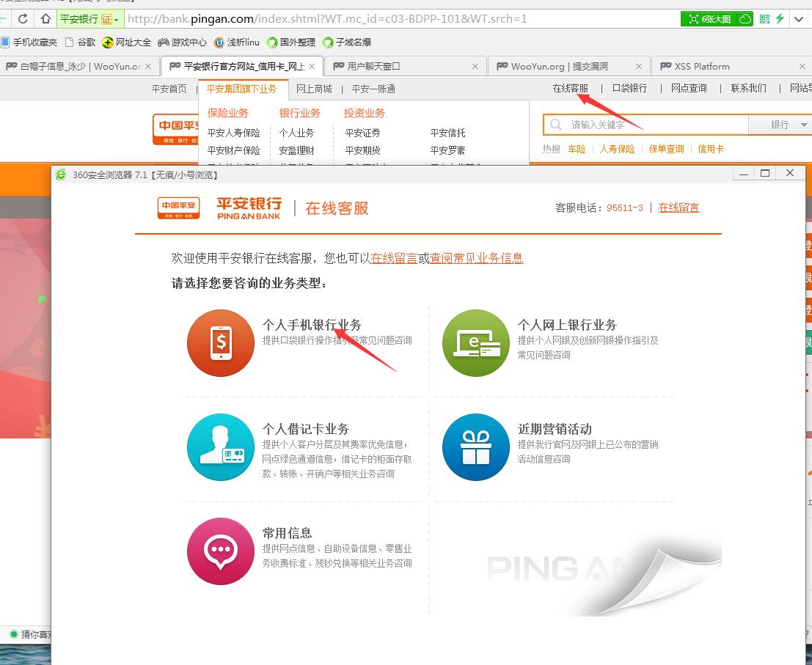Open 手机收藏夹 bookmark

click(x=29, y=43)
